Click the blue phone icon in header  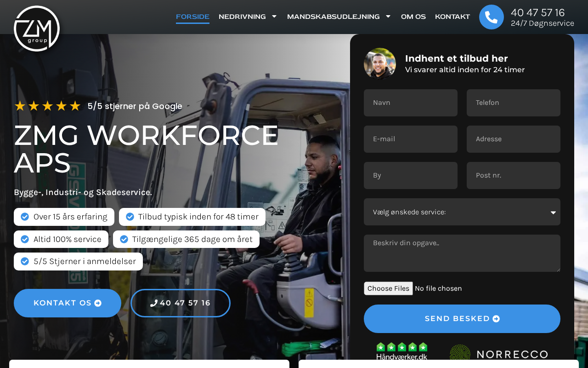click(x=492, y=17)
